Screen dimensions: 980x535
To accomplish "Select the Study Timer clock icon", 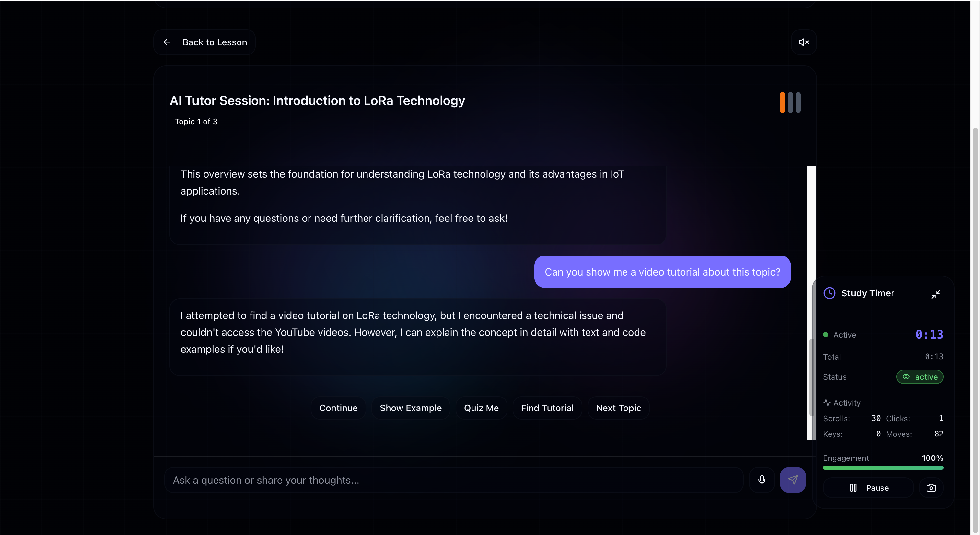I will [830, 293].
